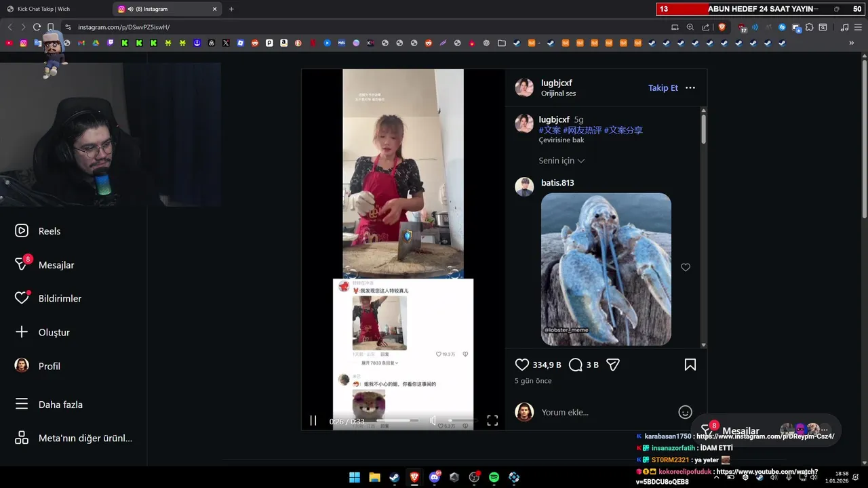Like the post with heart icon
The width and height of the screenshot is (868, 488).
(522, 365)
